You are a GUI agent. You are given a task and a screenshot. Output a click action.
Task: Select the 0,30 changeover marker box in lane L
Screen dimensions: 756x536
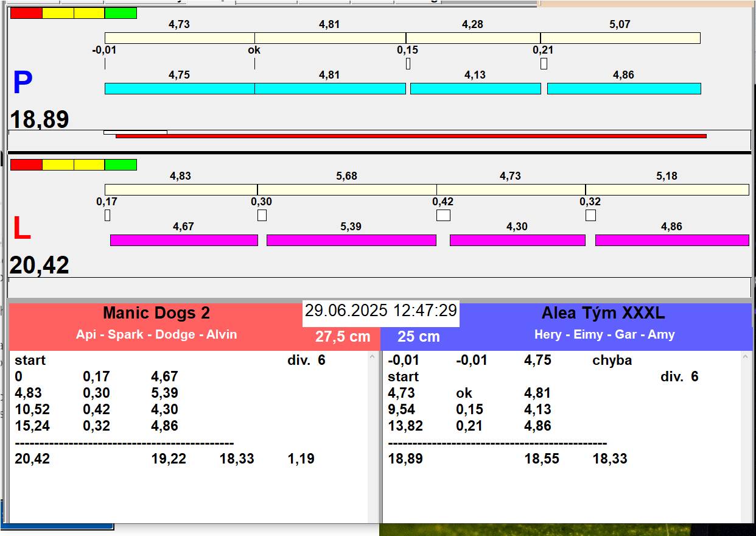[262, 215]
